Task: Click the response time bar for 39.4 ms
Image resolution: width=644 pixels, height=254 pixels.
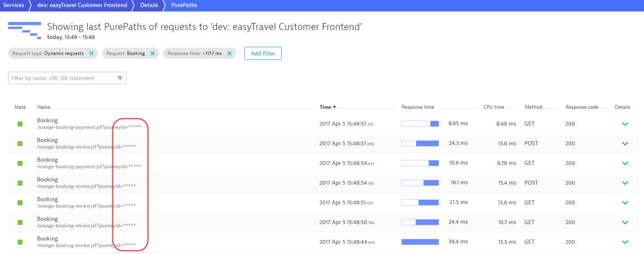Action: click(420, 242)
